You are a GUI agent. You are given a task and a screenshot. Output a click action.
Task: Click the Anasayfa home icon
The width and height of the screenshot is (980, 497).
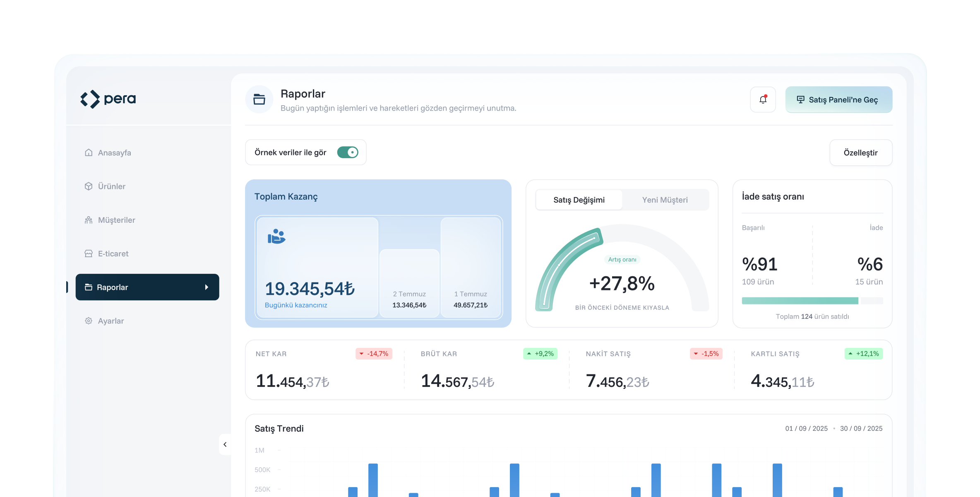[89, 152]
